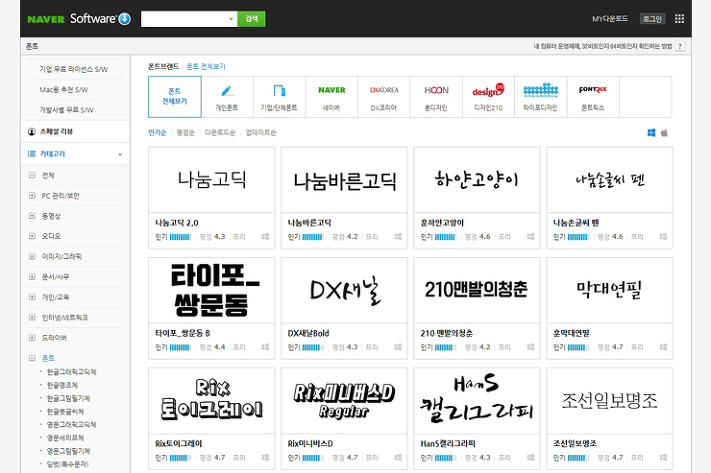Select the 폰트 전체보기 brand tab

tap(175, 97)
